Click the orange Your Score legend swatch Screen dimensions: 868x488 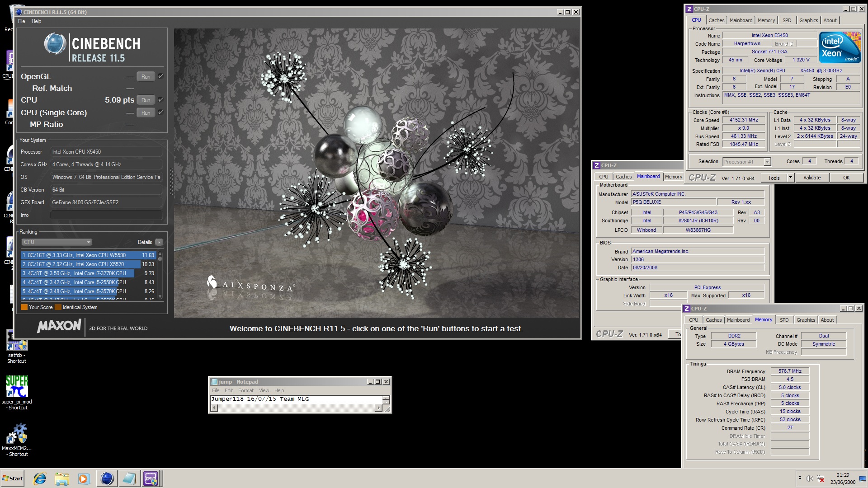[24, 307]
